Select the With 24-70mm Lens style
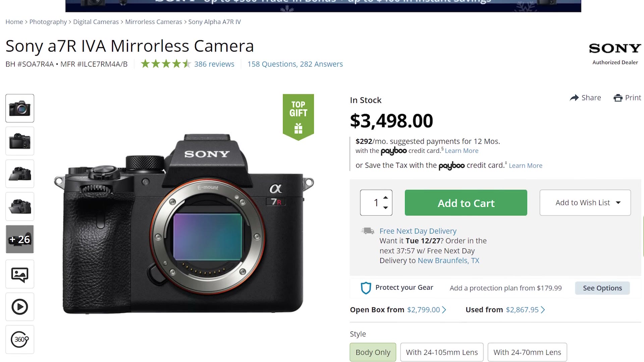The height and width of the screenshot is (362, 644). pos(527,352)
